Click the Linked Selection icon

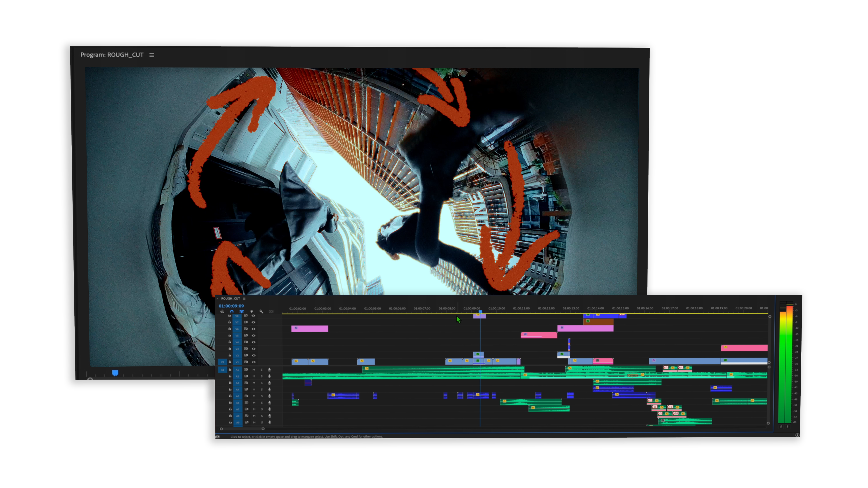click(242, 312)
